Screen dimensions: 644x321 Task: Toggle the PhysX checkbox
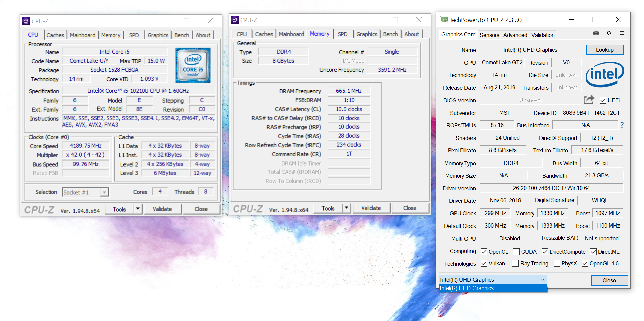tap(557, 263)
